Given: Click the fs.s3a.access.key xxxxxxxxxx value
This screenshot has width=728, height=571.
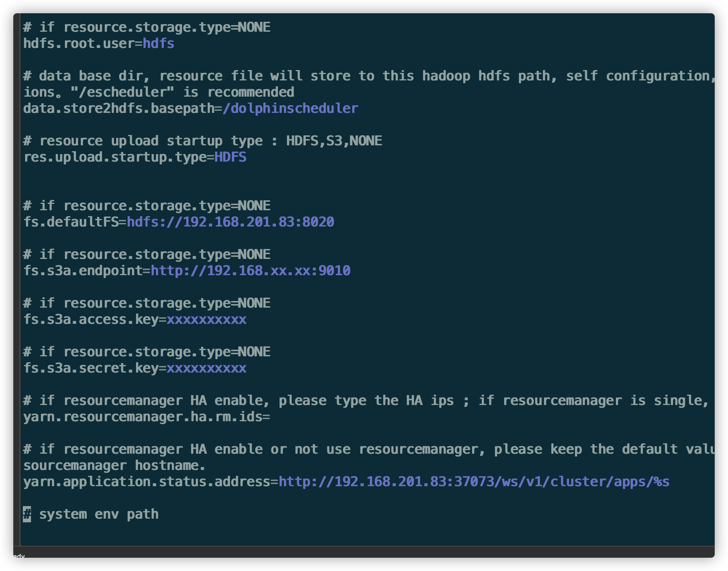Looking at the screenshot, I should [206, 319].
